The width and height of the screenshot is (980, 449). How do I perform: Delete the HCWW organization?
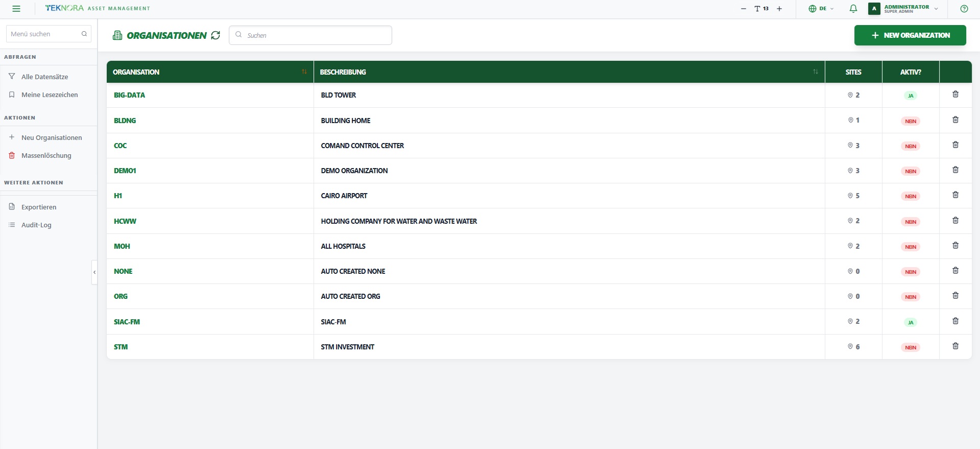click(x=955, y=221)
